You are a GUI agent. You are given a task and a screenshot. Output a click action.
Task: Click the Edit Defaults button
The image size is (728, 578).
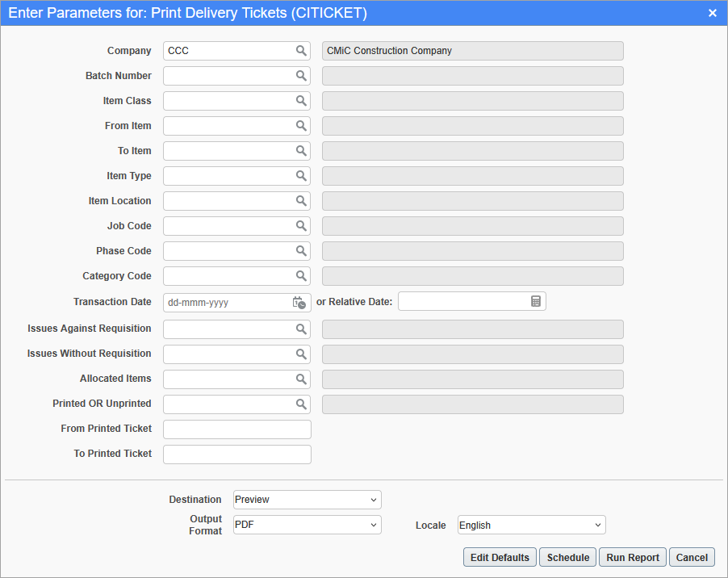pyautogui.click(x=500, y=558)
